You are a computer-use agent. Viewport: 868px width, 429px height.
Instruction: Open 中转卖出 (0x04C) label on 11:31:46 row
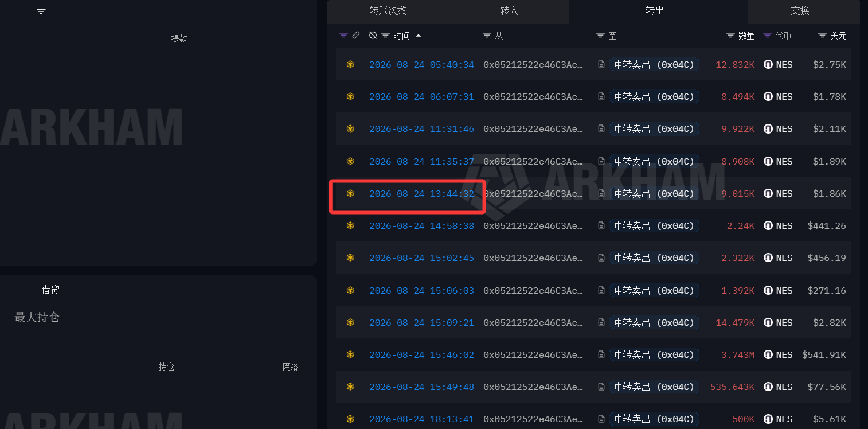[x=654, y=129]
